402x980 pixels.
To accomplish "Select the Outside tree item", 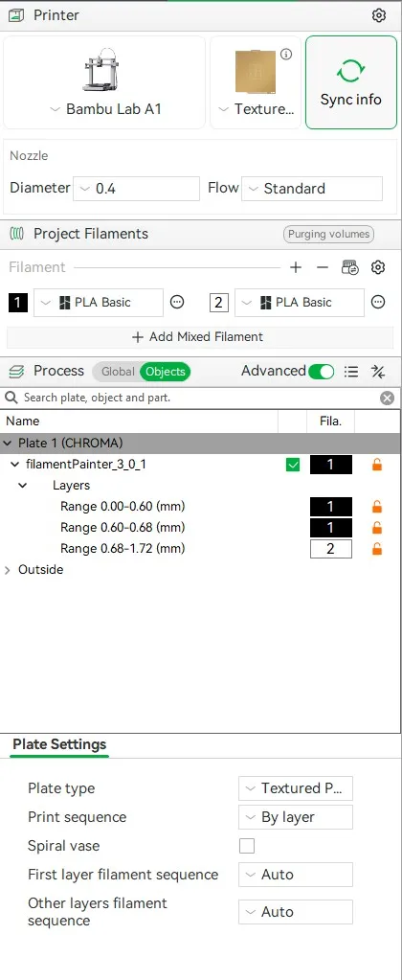I will pos(40,570).
